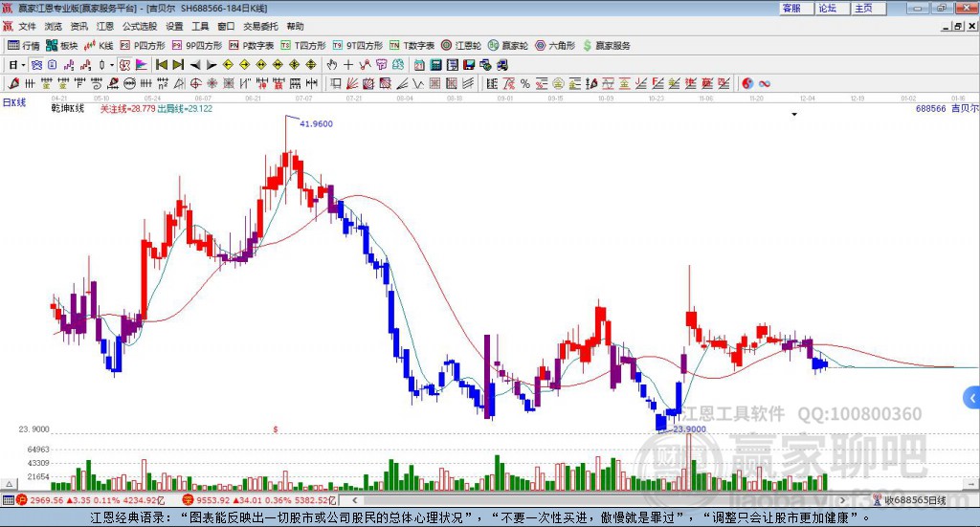This screenshot has height=527, width=980.
Task: Open the 文件 menu
Action: (27, 26)
